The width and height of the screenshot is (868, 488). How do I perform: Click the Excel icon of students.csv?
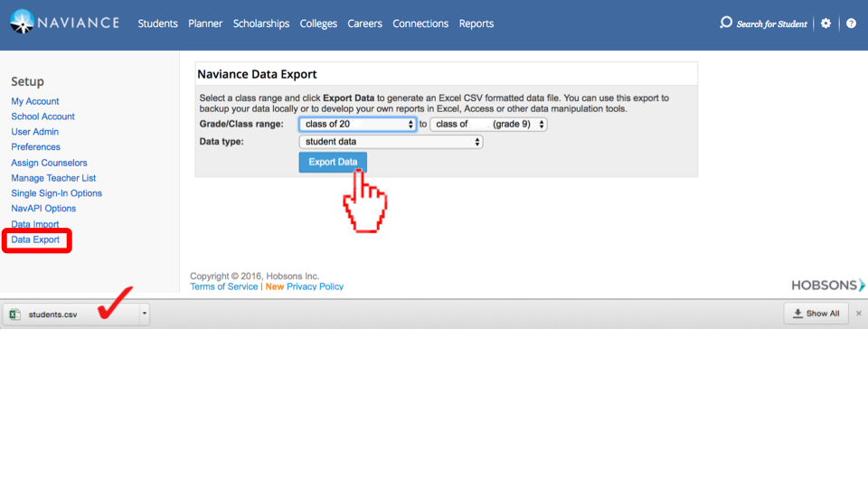(x=15, y=314)
